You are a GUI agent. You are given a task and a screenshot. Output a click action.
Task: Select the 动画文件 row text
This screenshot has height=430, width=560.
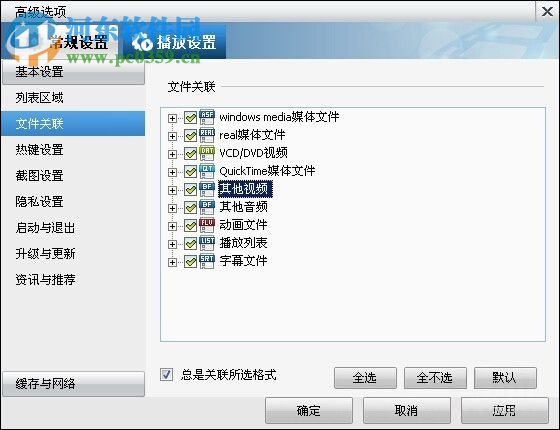243,225
